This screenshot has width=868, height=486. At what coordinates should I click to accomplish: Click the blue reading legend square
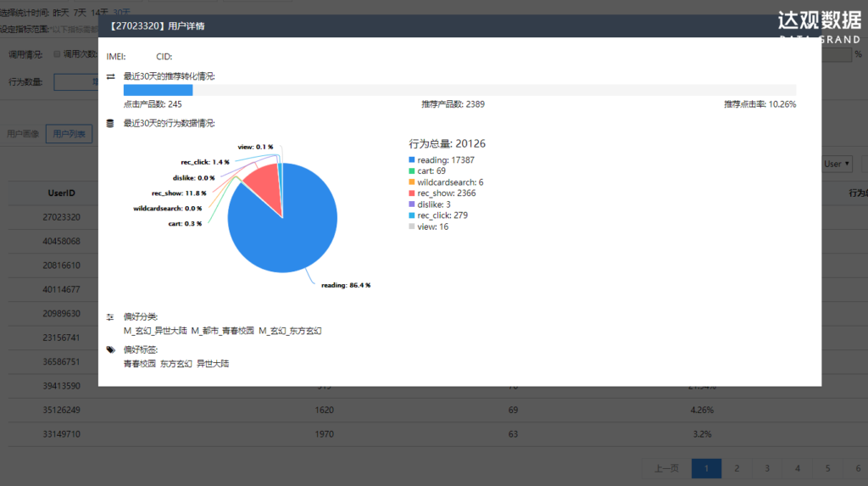click(x=412, y=160)
